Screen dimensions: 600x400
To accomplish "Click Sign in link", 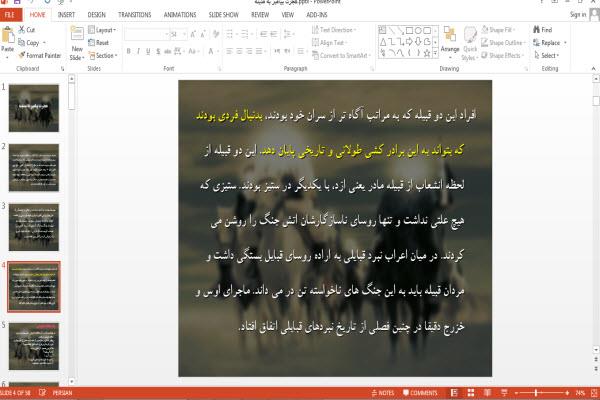I will pyautogui.click(x=578, y=15).
